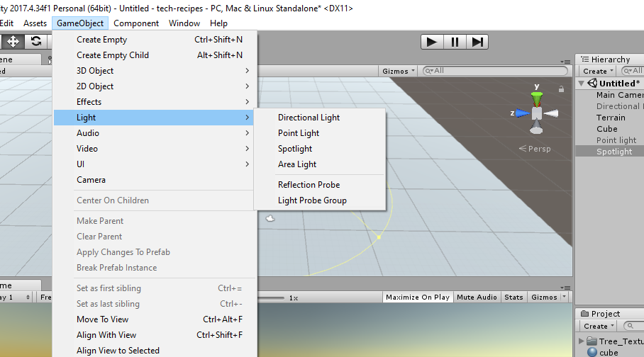This screenshot has height=357, width=644.
Task: Toggle the scene gizmo lock icon
Action: point(561,89)
